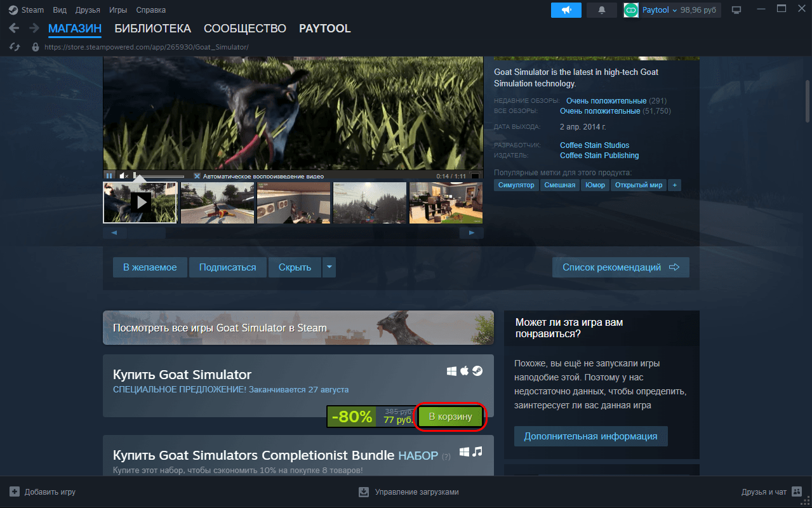This screenshot has height=508, width=812.
Task: Open the Игры menu
Action: [117, 10]
